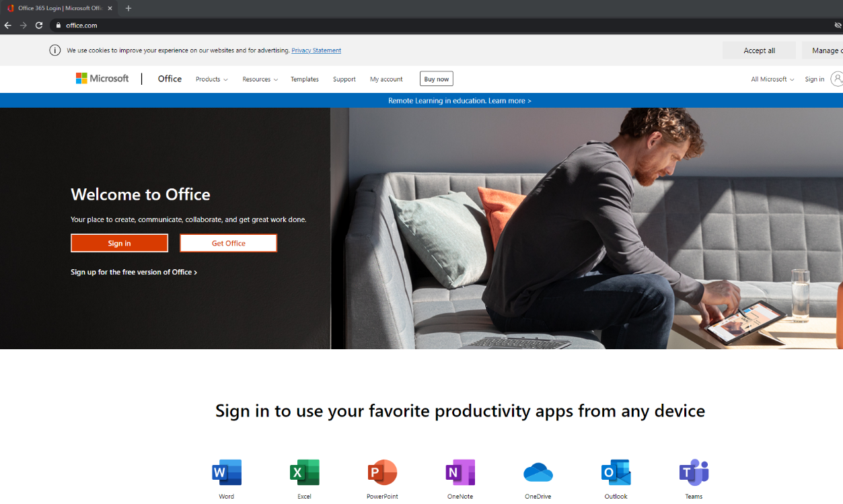The height and width of the screenshot is (504, 843).
Task: Click the Outlook label text
Action: click(616, 496)
